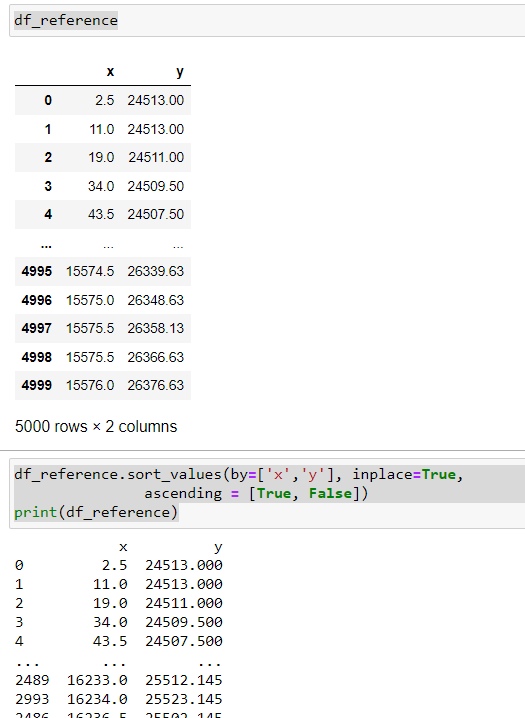
Task: Select x value 15575.5 in row 4997
Action: pos(90,328)
